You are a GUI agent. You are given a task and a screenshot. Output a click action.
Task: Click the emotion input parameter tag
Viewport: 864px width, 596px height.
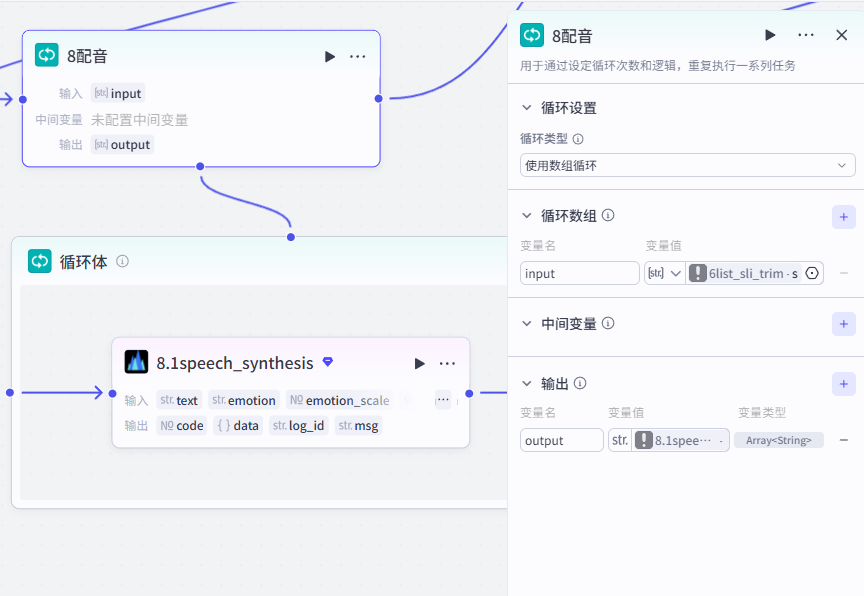244,400
